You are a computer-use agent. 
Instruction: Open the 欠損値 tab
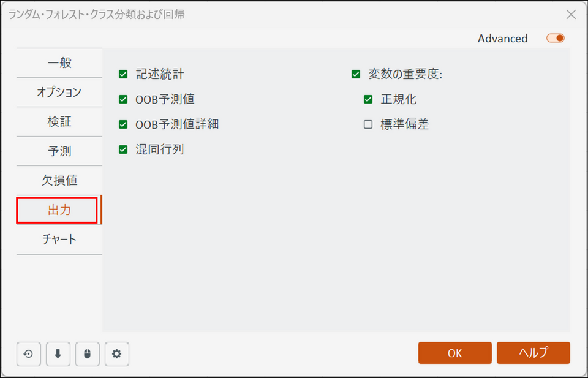(59, 181)
